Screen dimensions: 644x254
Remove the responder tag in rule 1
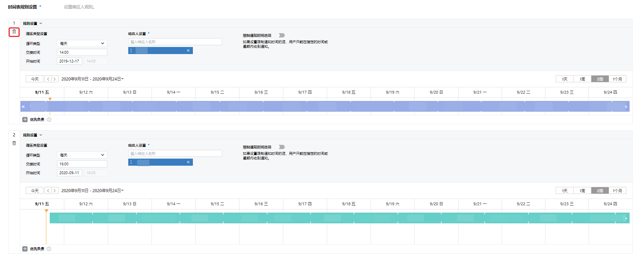188,51
